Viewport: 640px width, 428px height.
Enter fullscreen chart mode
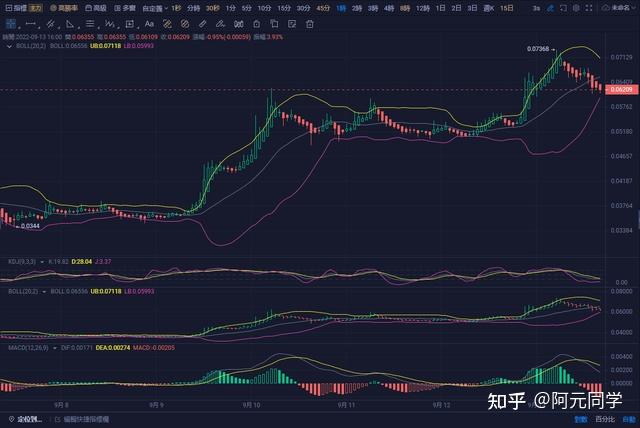point(589,8)
